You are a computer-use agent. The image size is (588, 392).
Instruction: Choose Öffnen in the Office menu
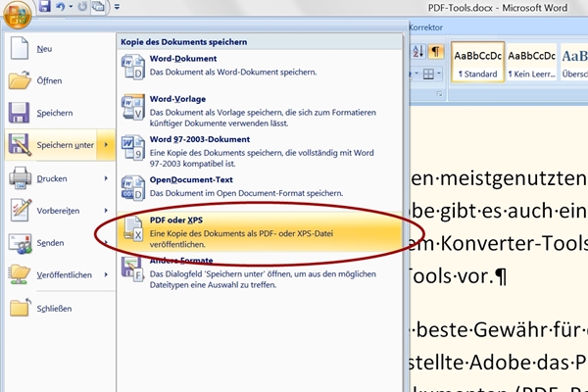[x=60, y=80]
